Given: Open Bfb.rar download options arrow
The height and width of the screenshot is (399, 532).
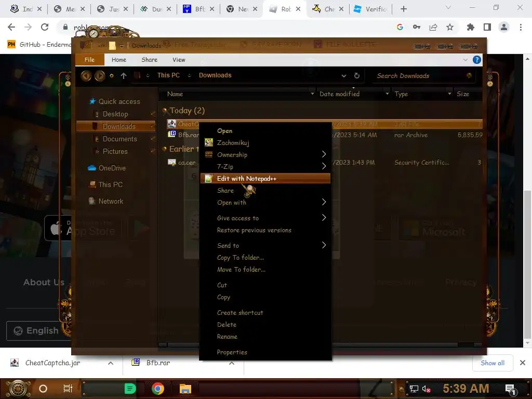Looking at the screenshot, I should point(232,363).
